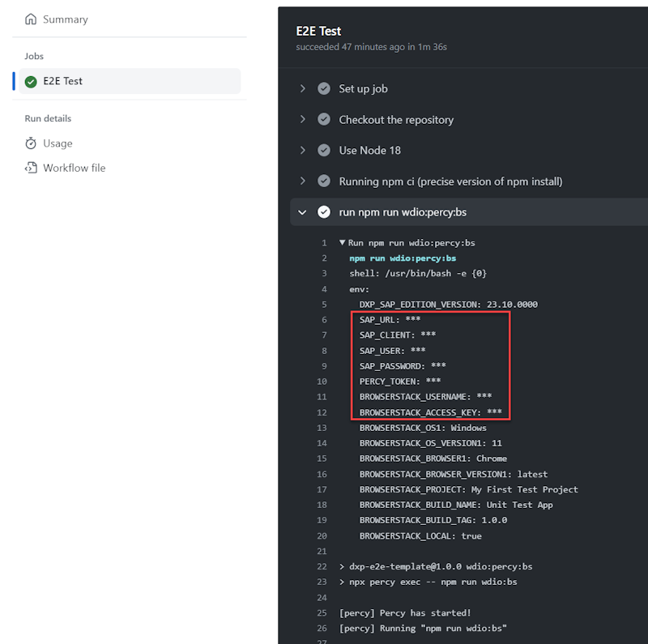Collapse the run npm run wdio:percy:bs step
Viewport: 648px width, 644px height.
(302, 212)
